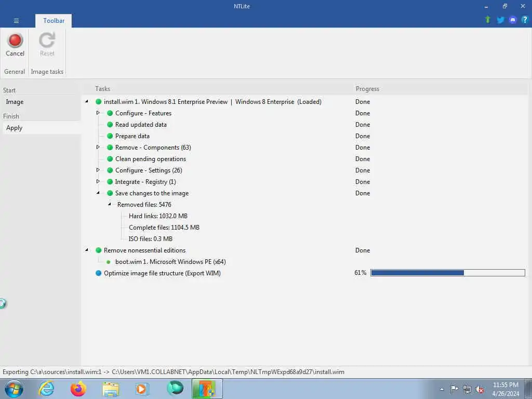Click blue dot next to Optimize image file

coord(99,273)
